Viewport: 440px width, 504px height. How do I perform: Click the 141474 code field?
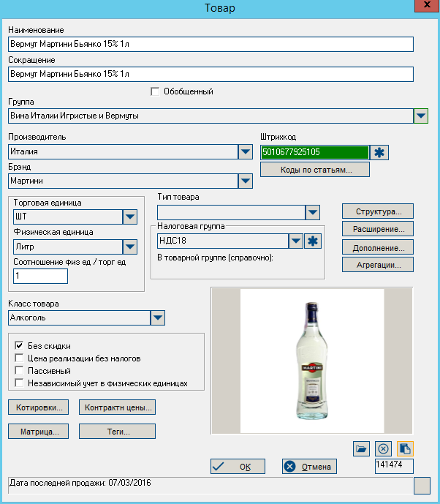394,466
